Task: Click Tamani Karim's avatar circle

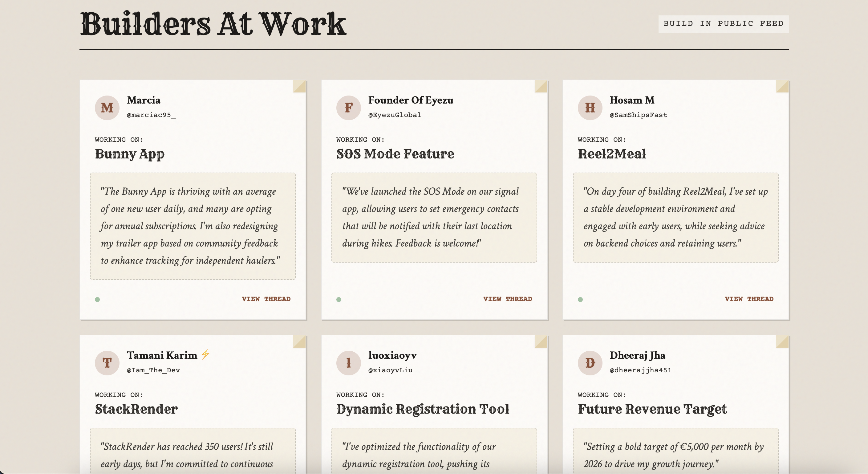Action: coord(107,363)
